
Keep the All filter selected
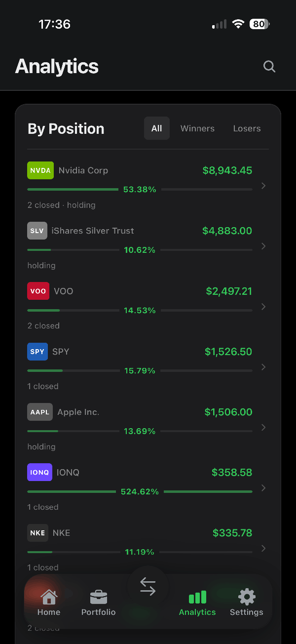pos(156,128)
